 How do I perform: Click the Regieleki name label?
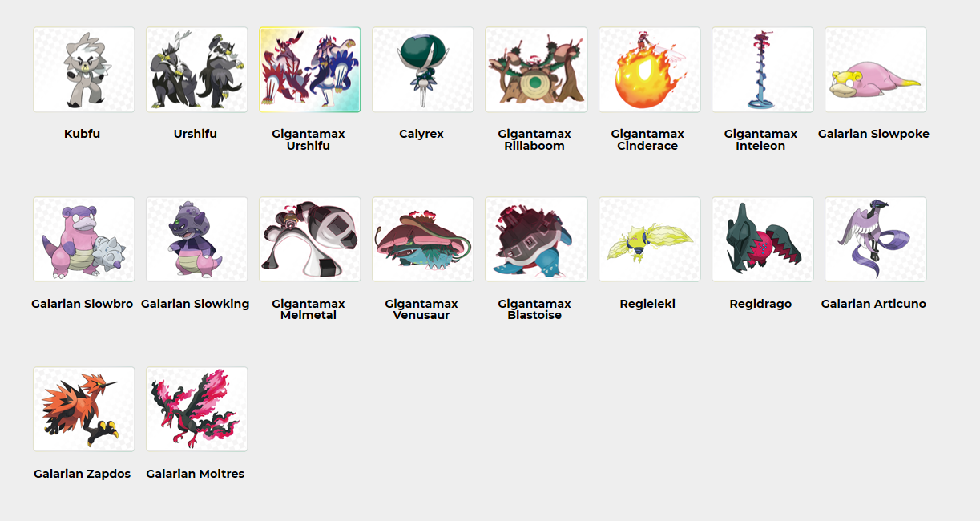647,304
